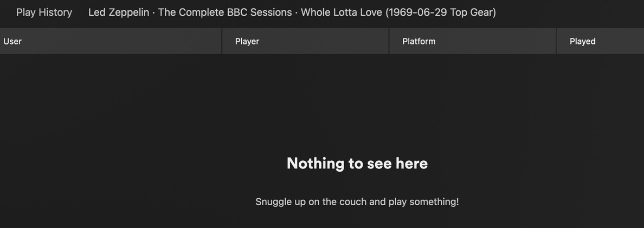
Task: Go to The Complete BBC Sessions album
Action: 225,12
